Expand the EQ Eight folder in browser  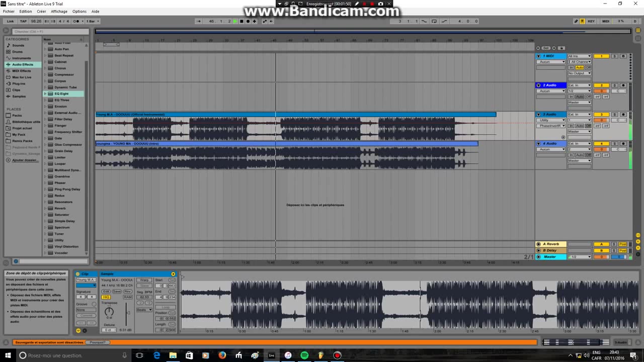click(x=45, y=94)
